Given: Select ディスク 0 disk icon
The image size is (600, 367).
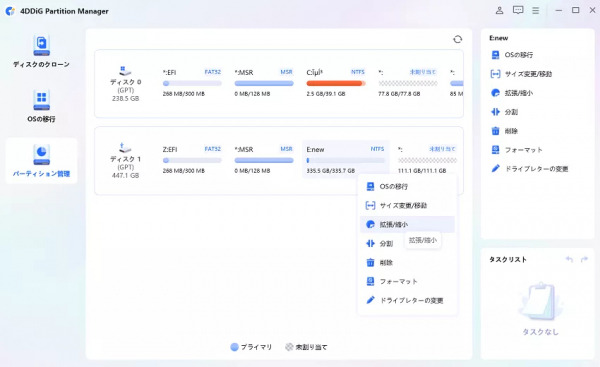Looking at the screenshot, I should (125, 71).
